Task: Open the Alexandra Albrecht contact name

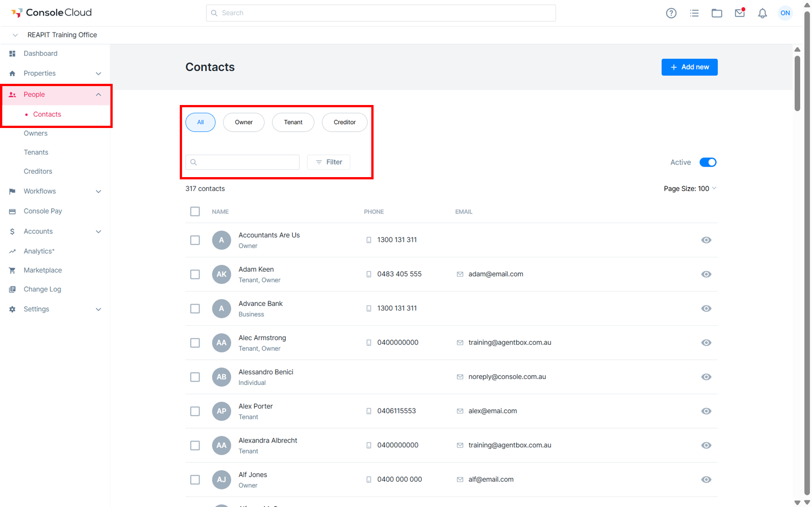Action: 268,440
